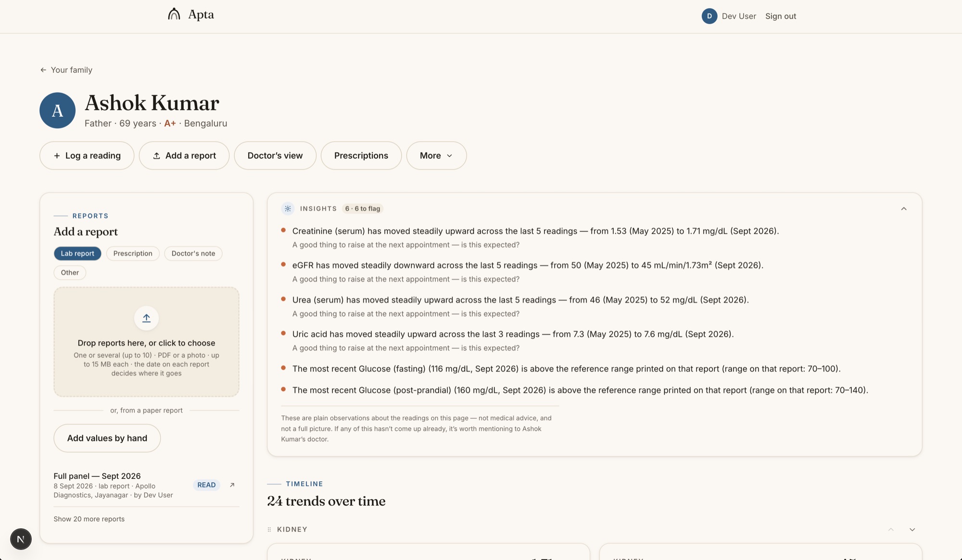Viewport: 962px width, 560px height.
Task: Select the eGFR downward insight
Action: pos(528,265)
